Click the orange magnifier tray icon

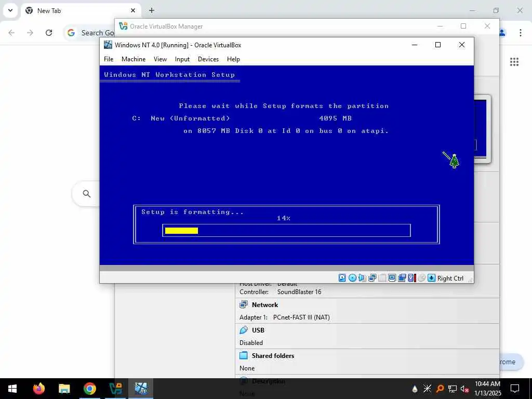(440, 389)
